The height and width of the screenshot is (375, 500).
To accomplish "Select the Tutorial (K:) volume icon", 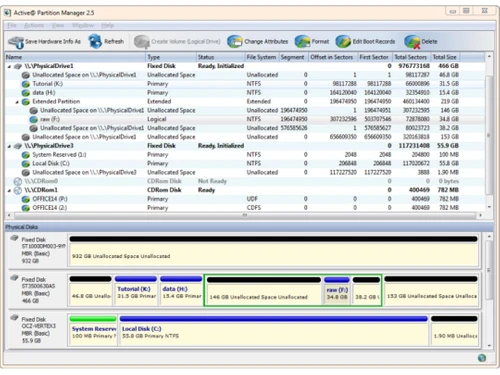I will point(26,84).
